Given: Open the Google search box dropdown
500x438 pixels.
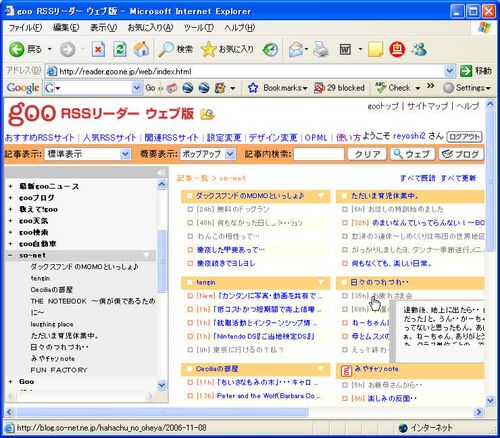Looking at the screenshot, I should 136,88.
